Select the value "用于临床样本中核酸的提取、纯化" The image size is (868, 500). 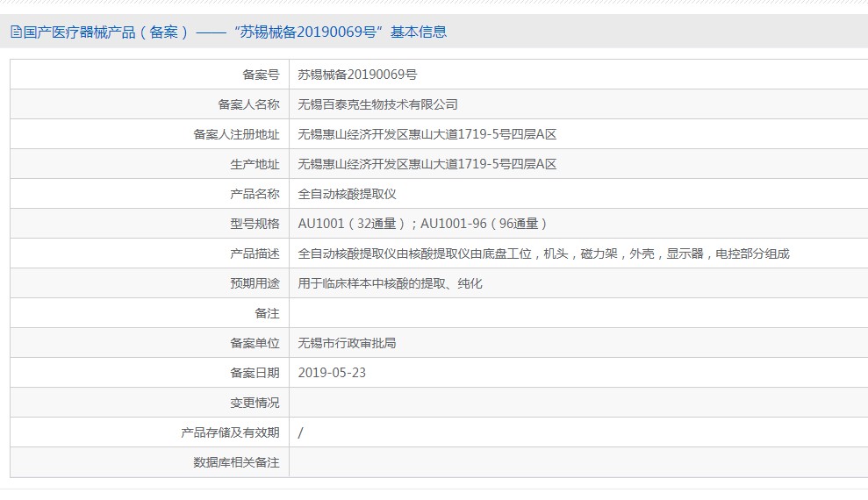click(391, 283)
